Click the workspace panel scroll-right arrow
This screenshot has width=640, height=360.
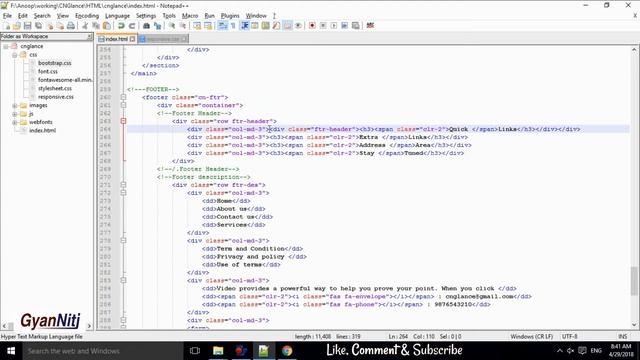(89, 326)
